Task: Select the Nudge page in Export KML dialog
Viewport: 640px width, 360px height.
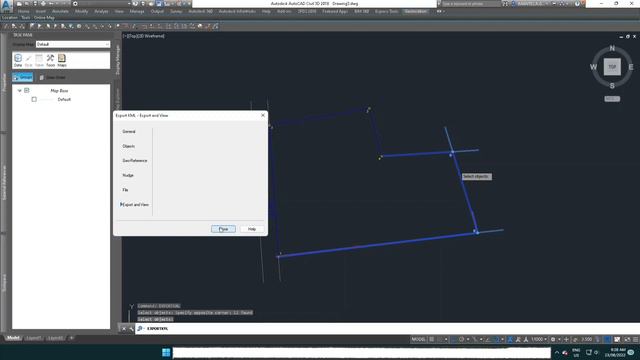Action: click(128, 175)
